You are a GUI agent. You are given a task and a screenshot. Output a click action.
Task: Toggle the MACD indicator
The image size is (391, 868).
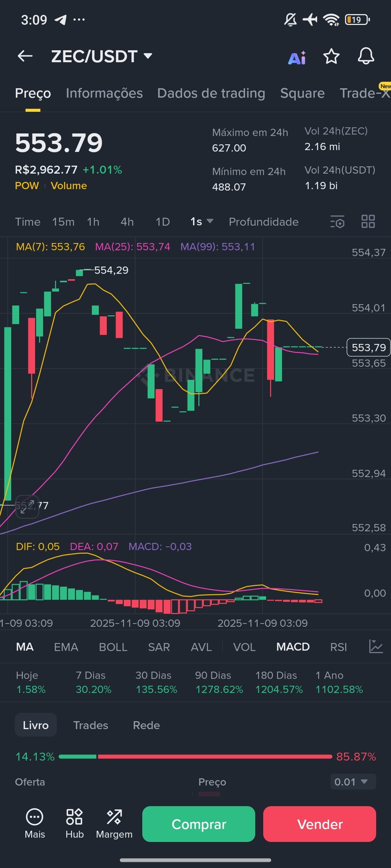pos(293,647)
